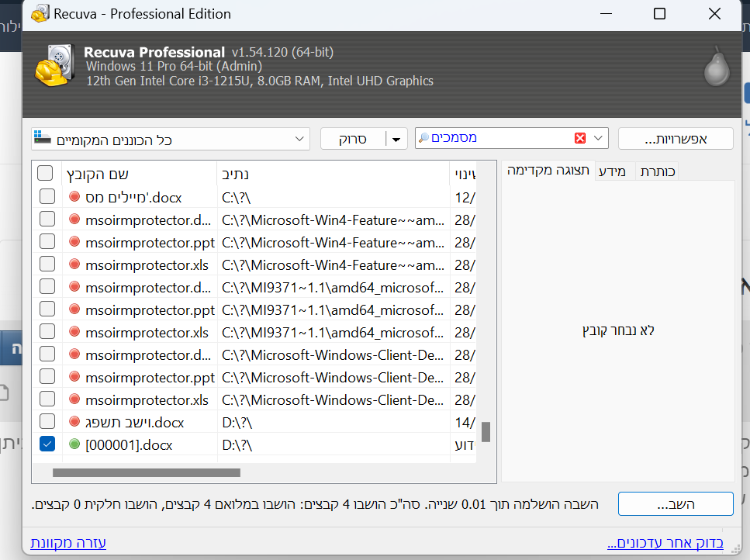The width and height of the screenshot is (750, 560).
Task: Sort by the שם הקובץ column header
Action: (x=139, y=174)
